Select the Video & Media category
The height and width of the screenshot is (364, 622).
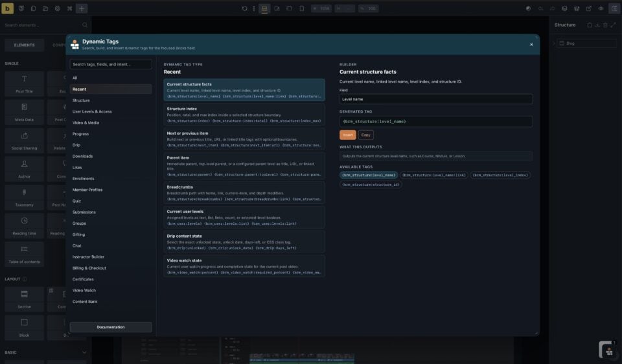111,122
